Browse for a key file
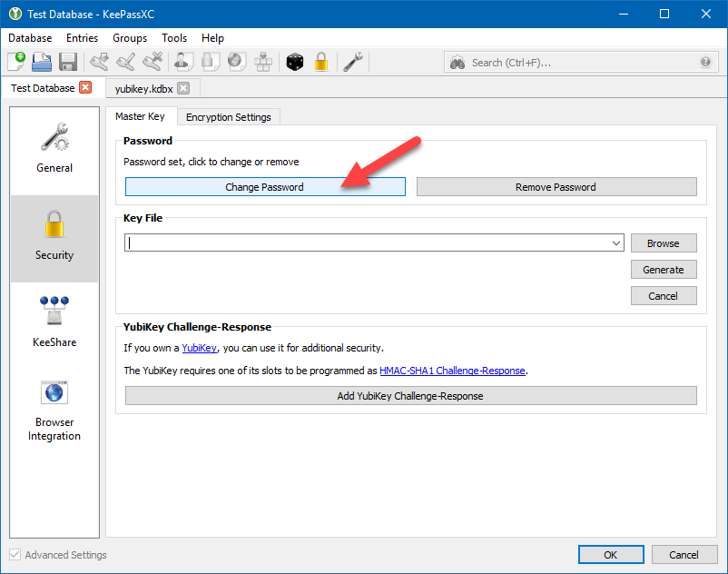 664,242
